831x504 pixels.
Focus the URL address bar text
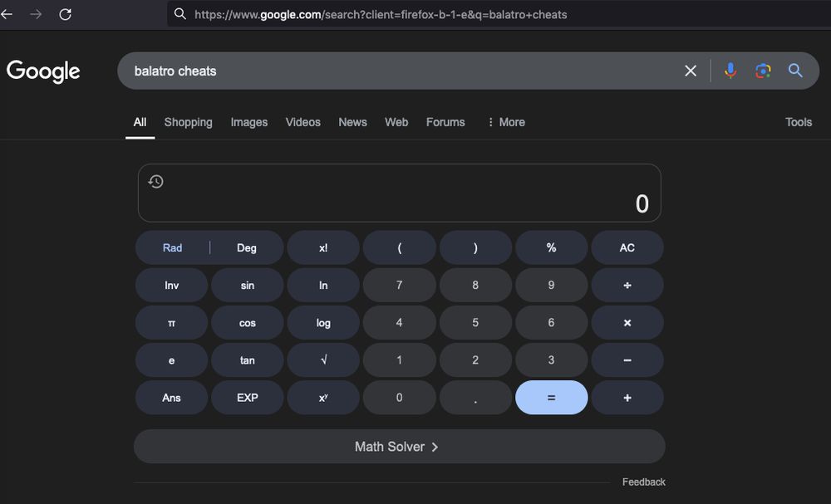(x=381, y=14)
